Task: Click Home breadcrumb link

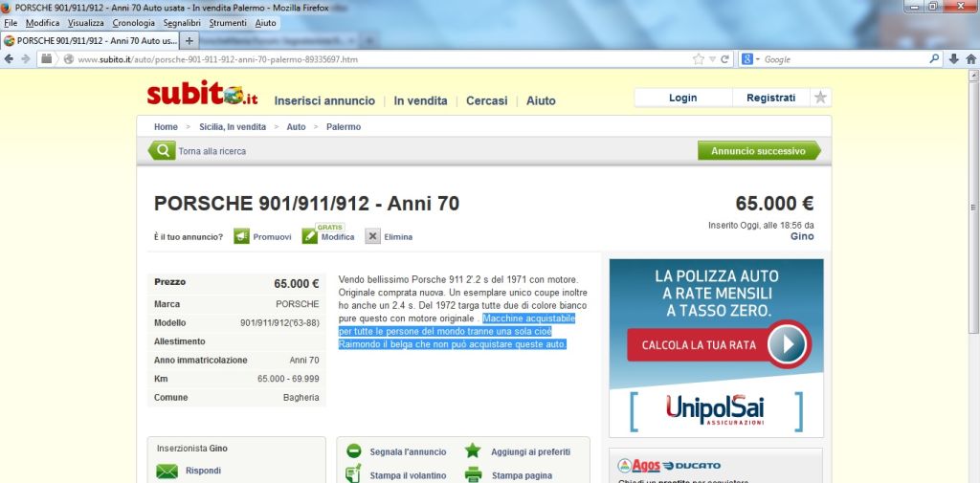Action: pyautogui.click(x=166, y=127)
